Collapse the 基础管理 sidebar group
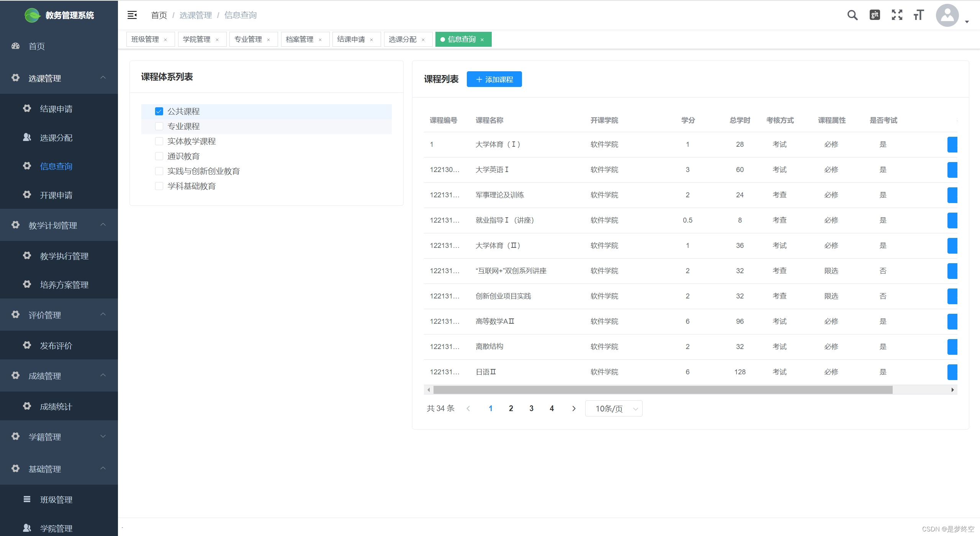 pos(59,469)
